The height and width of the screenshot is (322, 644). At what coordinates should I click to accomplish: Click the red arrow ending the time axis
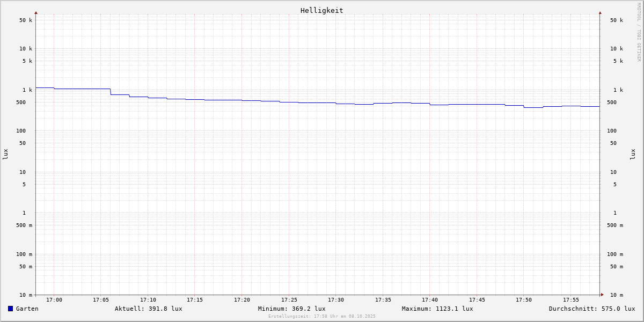coord(602,294)
